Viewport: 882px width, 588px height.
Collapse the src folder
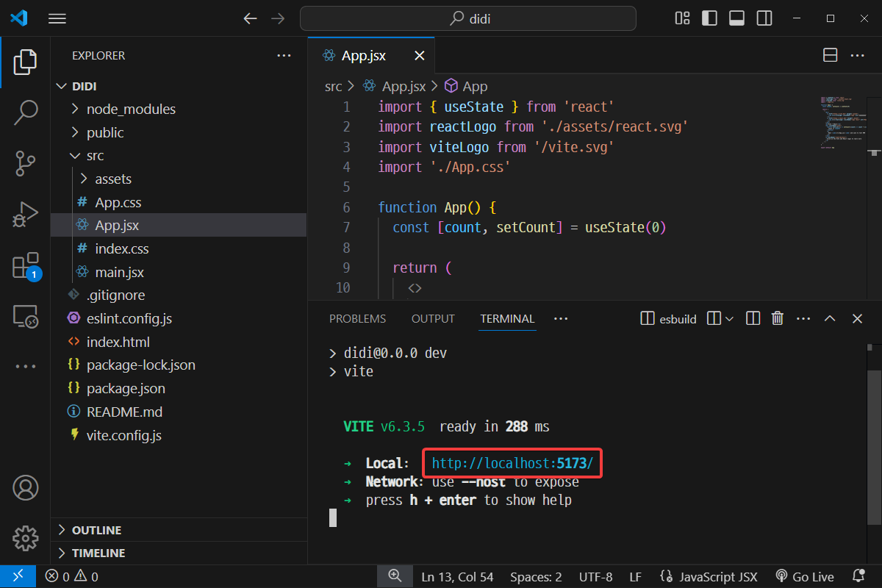point(95,156)
